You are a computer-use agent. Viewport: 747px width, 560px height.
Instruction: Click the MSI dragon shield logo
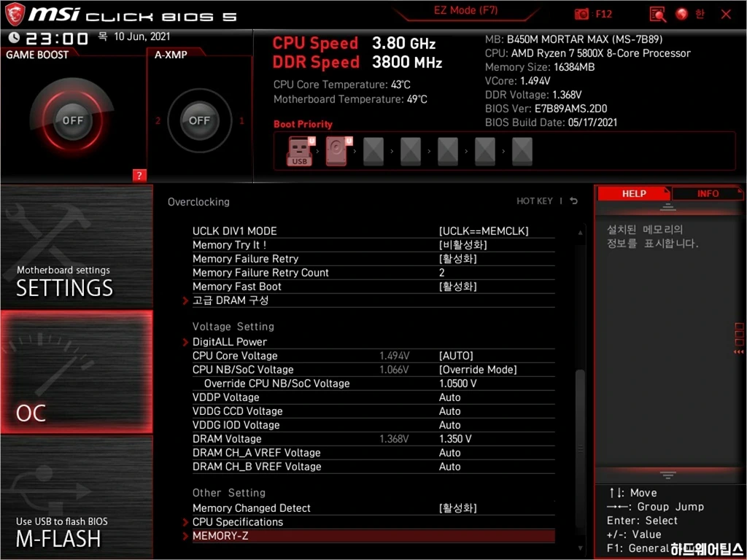click(x=15, y=15)
